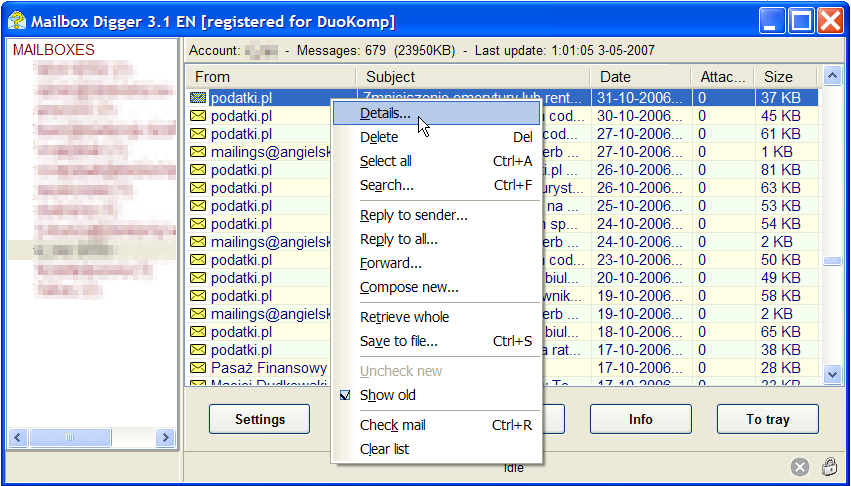Click envelope icon of the 38 KB podatki.pl message
This screenshot has height=486, width=851.
pos(198,350)
